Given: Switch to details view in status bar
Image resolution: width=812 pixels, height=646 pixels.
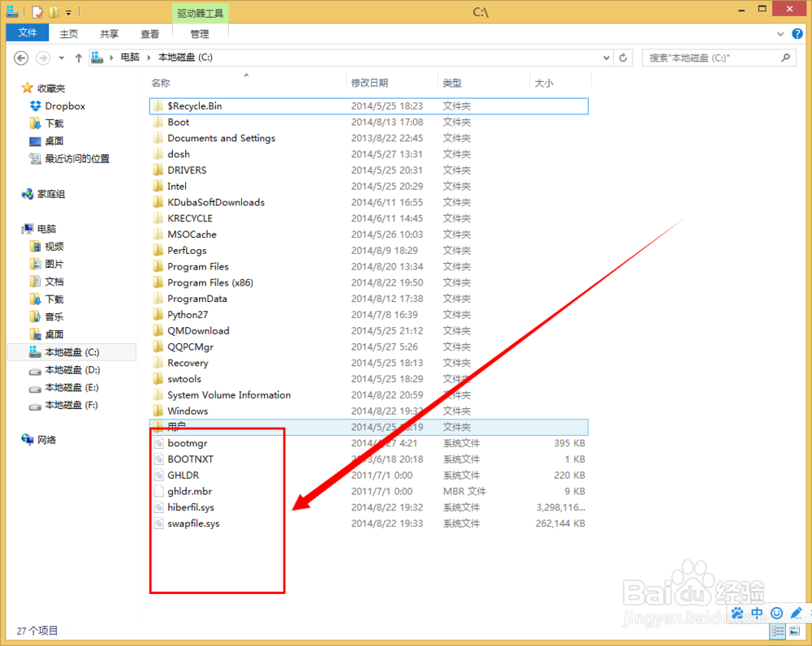Looking at the screenshot, I should (777, 631).
